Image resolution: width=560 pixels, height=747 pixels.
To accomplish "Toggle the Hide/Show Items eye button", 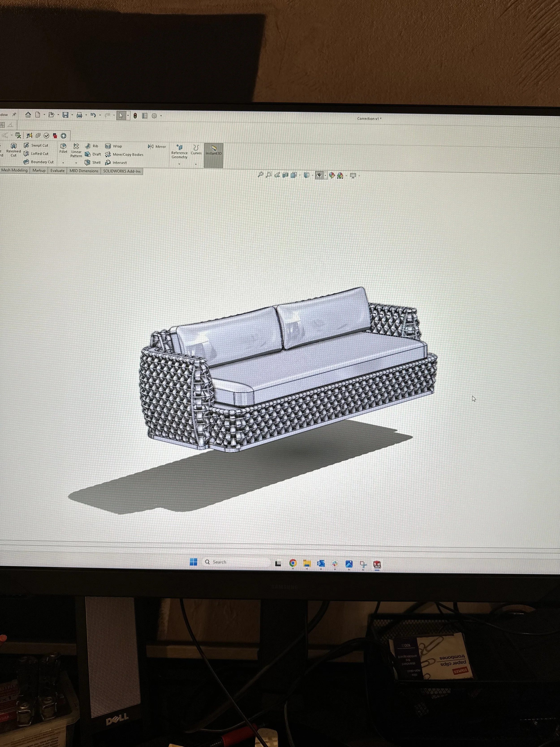I will click(x=319, y=175).
